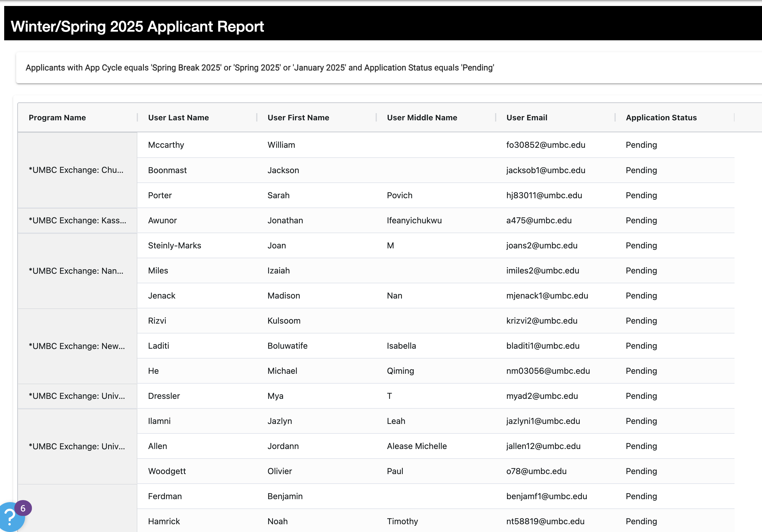Select the Pending status for Mya Dressler
The height and width of the screenshot is (532, 762).
click(x=641, y=396)
